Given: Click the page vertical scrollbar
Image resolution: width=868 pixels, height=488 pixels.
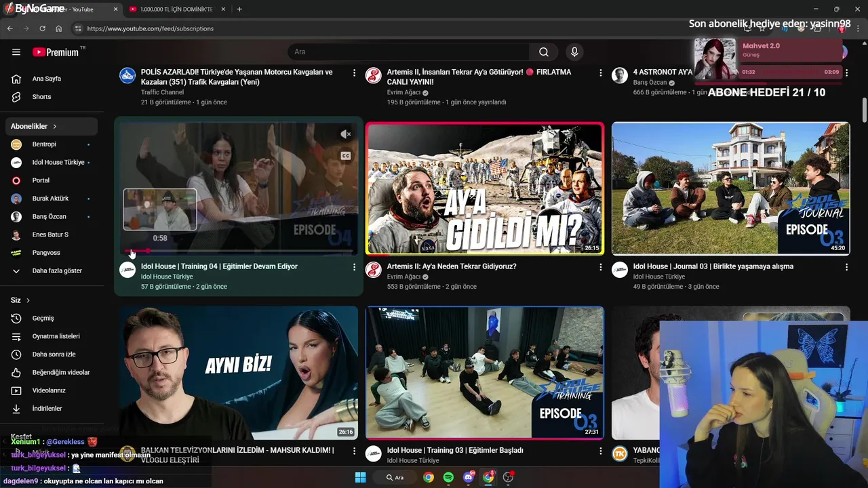Looking at the screenshot, I should point(864,110).
